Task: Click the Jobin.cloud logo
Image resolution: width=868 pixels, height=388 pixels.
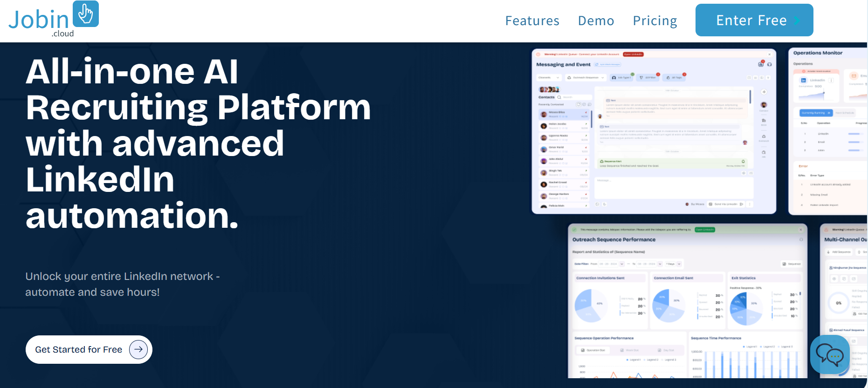Action: click(x=54, y=20)
